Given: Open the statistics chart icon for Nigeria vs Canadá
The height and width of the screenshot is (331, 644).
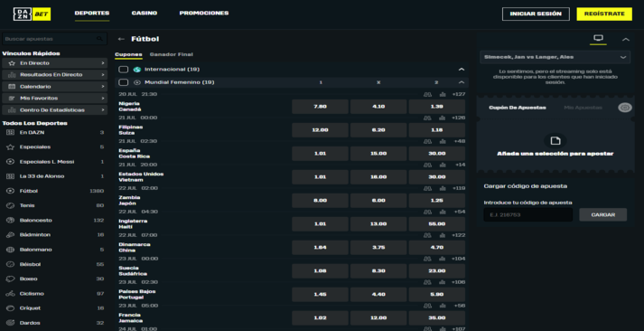Looking at the screenshot, I should click(x=443, y=94).
